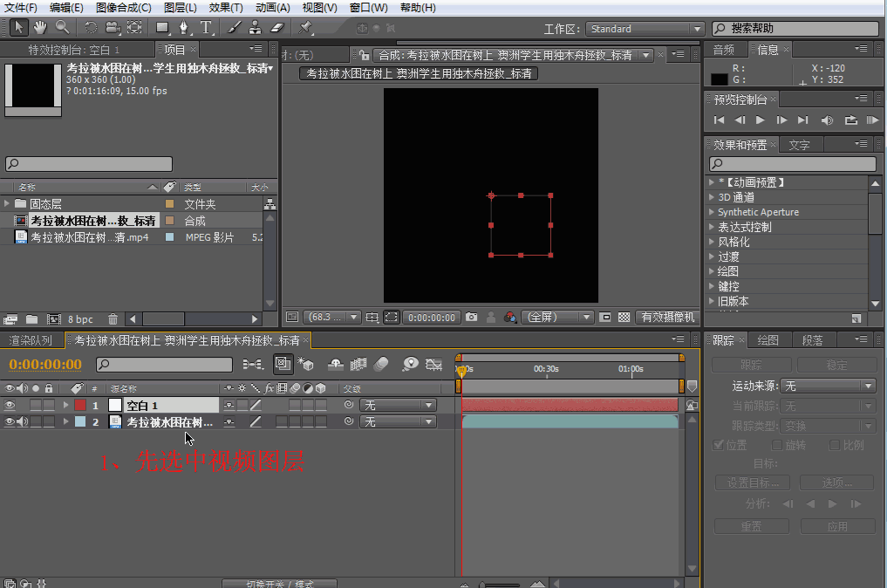
Task: Hide the 空白 1 layer with eye icon
Action: 10,405
